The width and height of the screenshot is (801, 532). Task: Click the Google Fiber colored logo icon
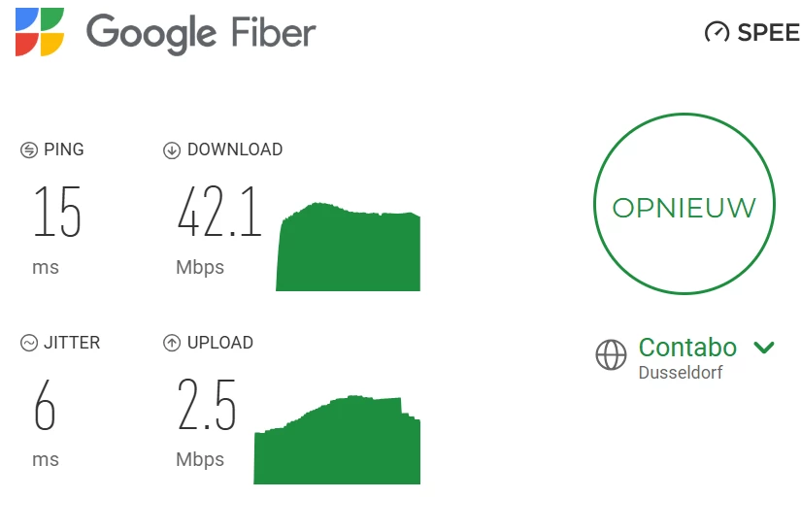click(40, 32)
